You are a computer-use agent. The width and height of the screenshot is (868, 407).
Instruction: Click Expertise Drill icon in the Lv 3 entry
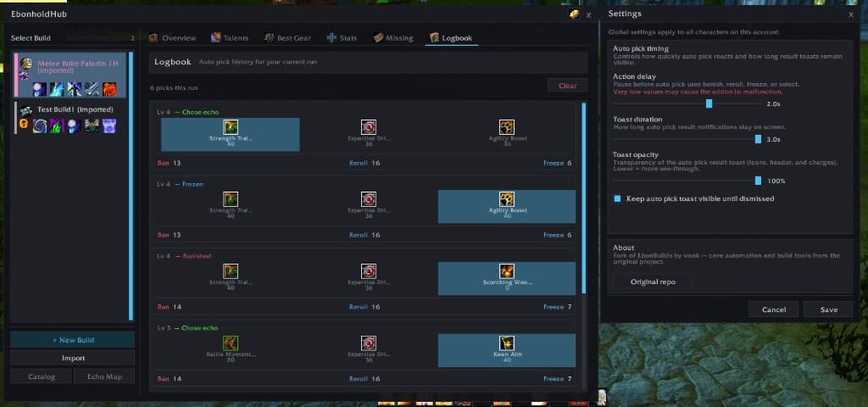point(369,343)
